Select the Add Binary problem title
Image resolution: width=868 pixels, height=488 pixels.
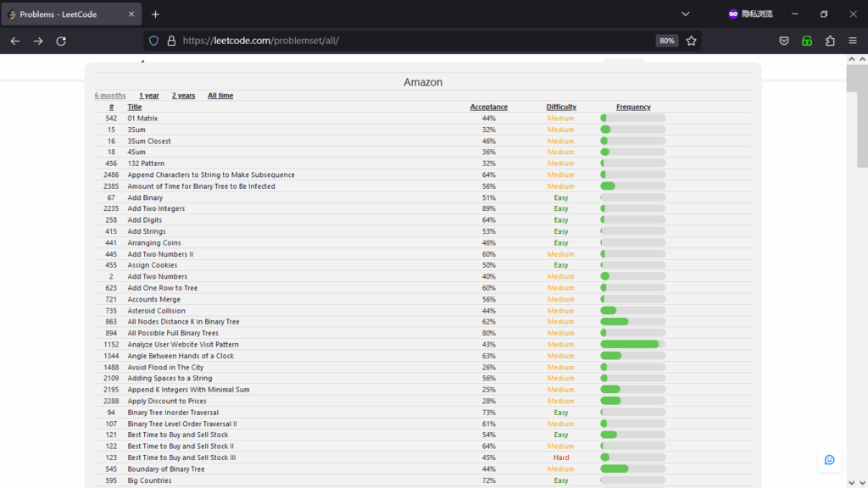click(x=145, y=197)
